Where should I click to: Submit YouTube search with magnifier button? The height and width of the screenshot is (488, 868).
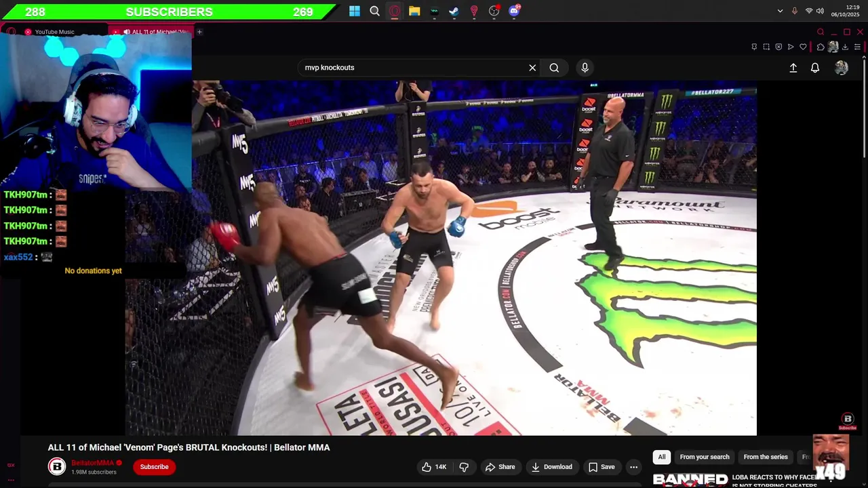[554, 68]
